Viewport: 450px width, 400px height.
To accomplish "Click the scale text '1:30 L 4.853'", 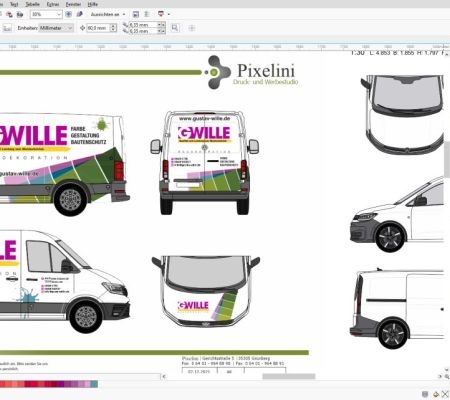I will coord(398,53).
